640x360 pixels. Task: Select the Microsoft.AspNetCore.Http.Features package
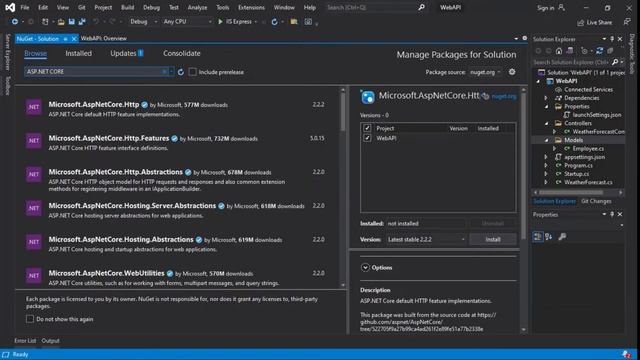pyautogui.click(x=179, y=142)
